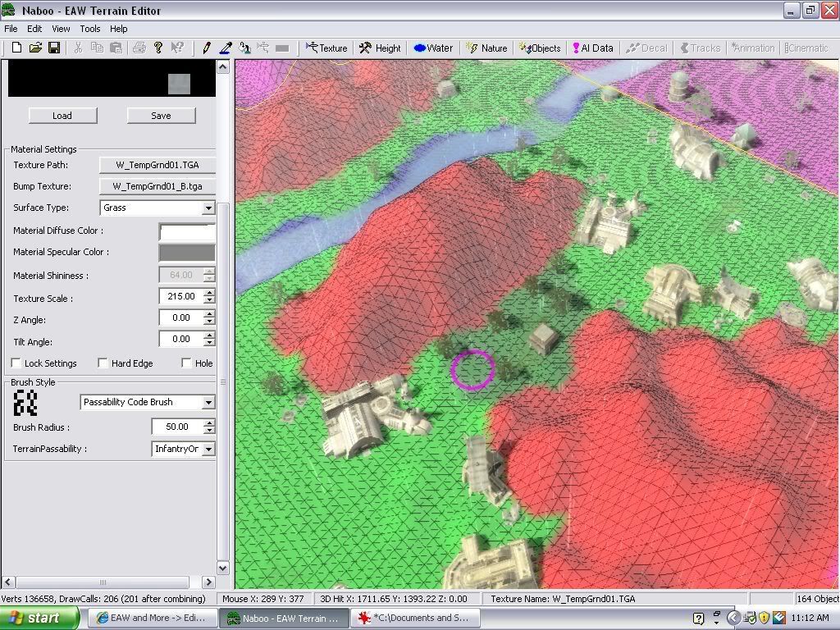The image size is (840, 630).
Task: Click the Open folder toolbar icon
Action: (35, 48)
